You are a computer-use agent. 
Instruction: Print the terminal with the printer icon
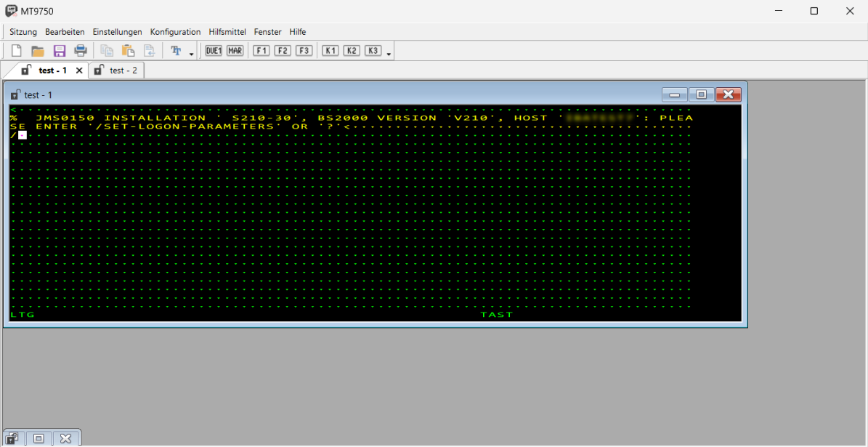[x=81, y=51]
